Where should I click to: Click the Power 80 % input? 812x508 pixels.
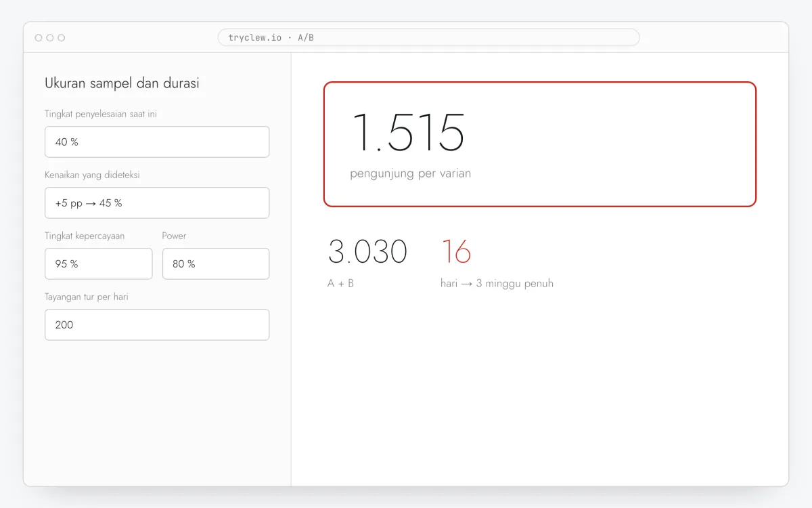pyautogui.click(x=216, y=263)
